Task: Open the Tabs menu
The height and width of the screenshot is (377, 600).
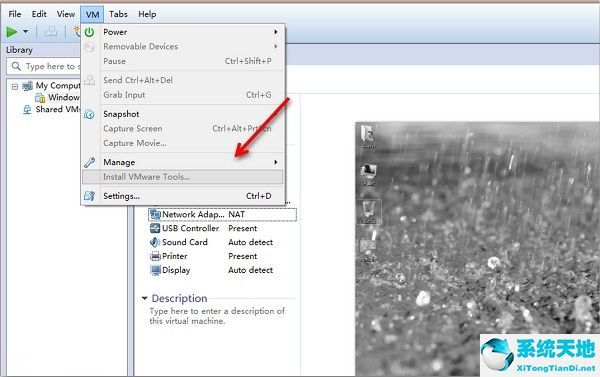Action: click(x=118, y=14)
